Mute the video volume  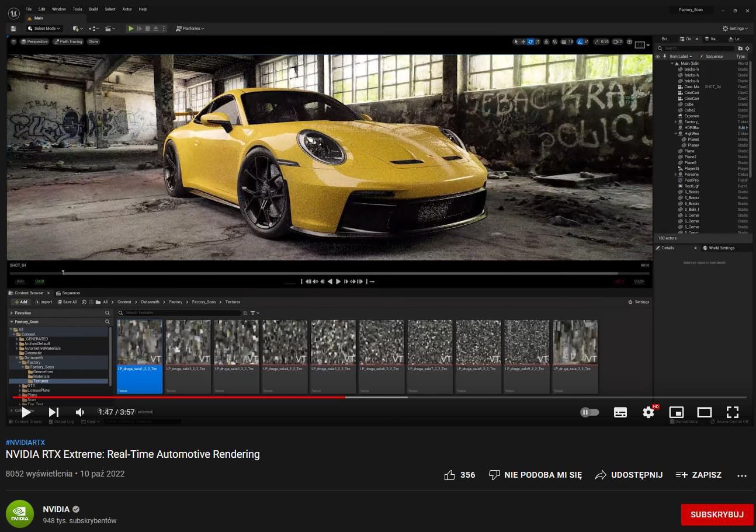80,412
